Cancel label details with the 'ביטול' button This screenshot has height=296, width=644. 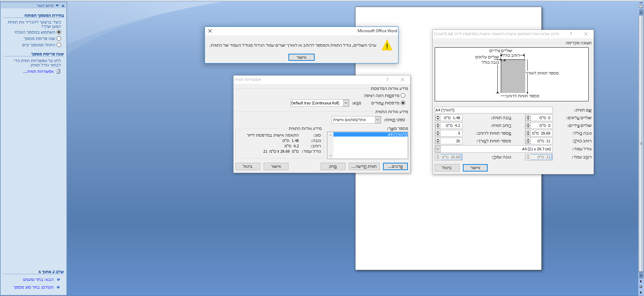[447, 168]
